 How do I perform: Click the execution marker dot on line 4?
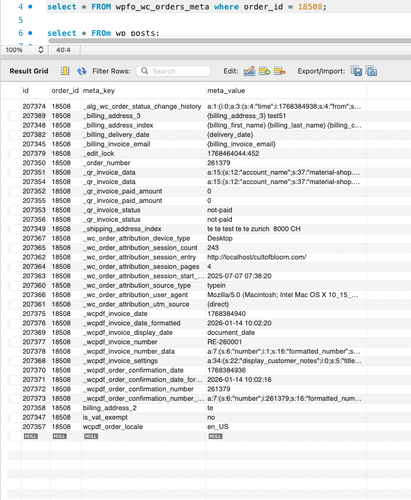coord(30,7)
